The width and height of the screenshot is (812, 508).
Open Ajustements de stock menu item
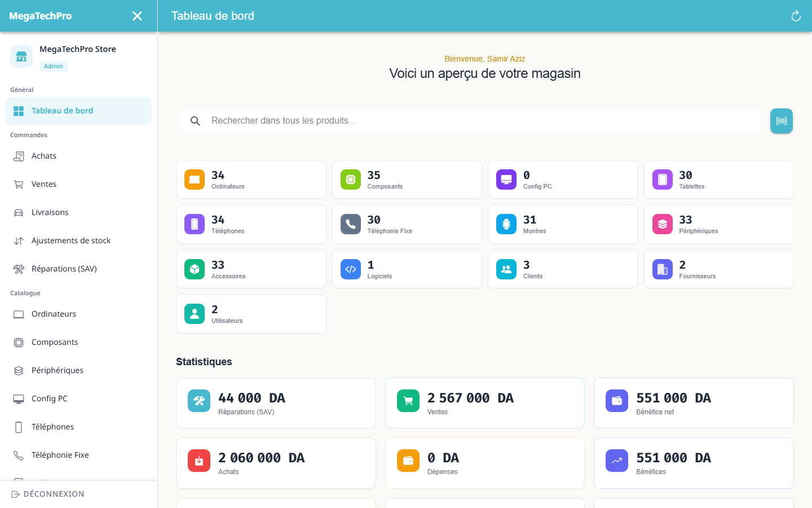coord(78,240)
